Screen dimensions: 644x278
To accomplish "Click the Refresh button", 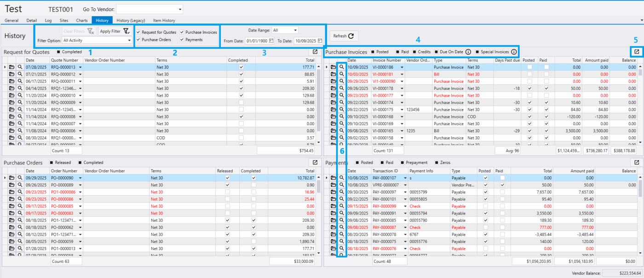I will (344, 36).
